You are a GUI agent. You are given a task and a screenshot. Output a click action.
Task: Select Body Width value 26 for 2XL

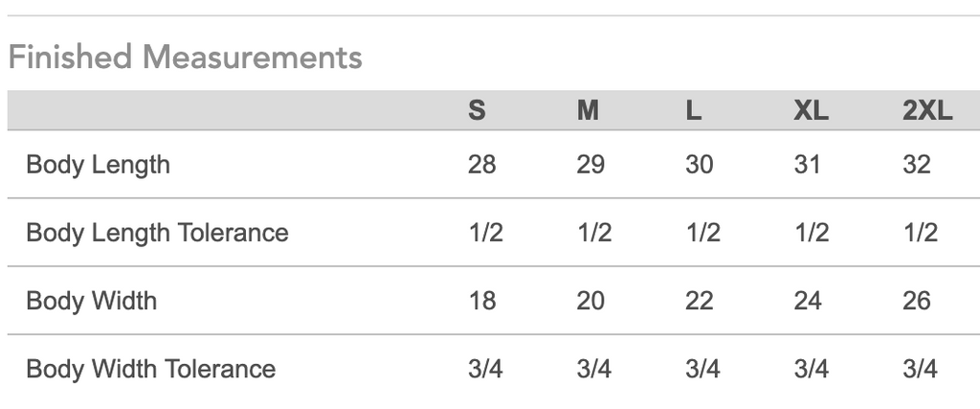pyautogui.click(x=916, y=301)
